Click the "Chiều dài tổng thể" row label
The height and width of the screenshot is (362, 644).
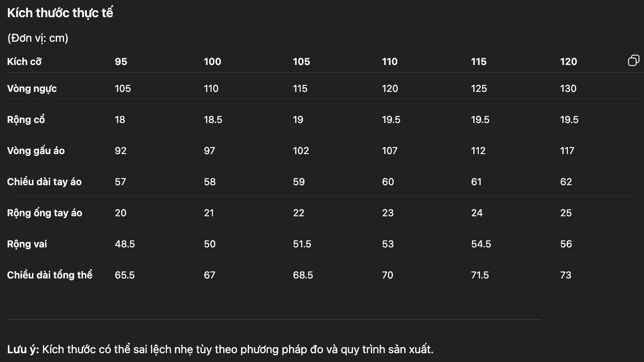point(50,275)
